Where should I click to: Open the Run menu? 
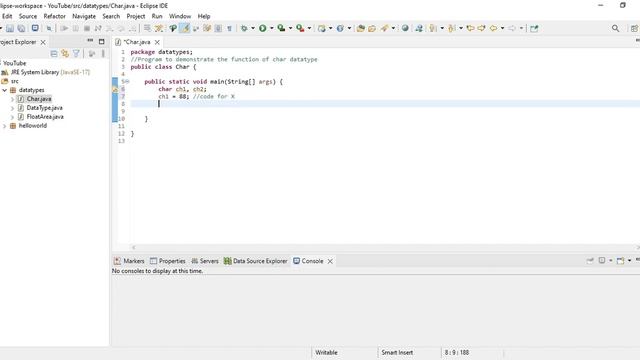coord(157,16)
